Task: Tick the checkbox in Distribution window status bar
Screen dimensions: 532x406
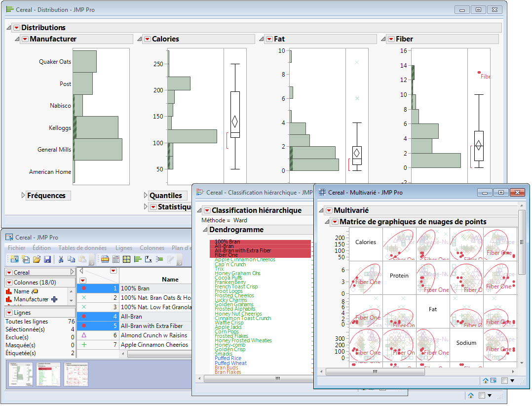Action: pos(482,396)
